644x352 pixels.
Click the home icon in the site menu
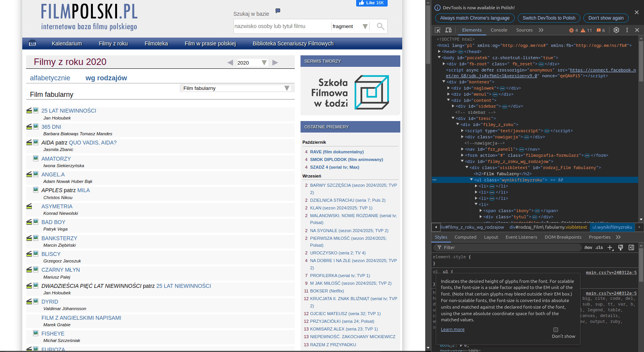[x=33, y=43]
